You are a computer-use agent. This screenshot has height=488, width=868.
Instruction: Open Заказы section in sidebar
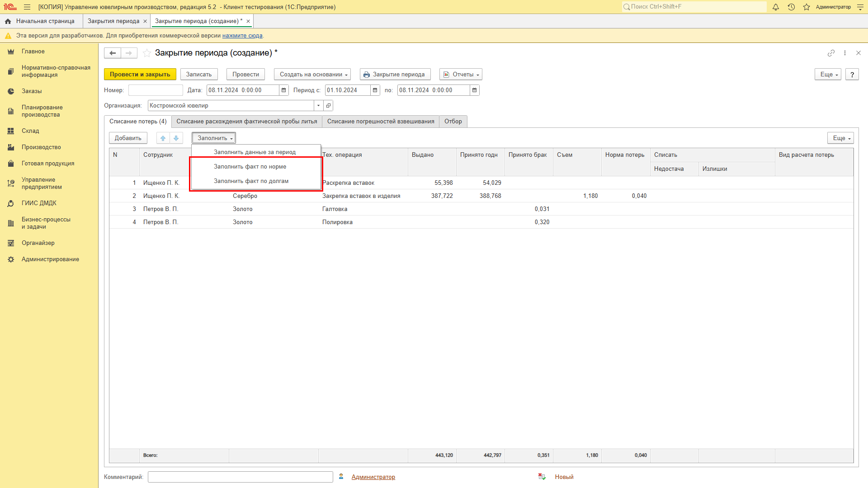pos(32,91)
